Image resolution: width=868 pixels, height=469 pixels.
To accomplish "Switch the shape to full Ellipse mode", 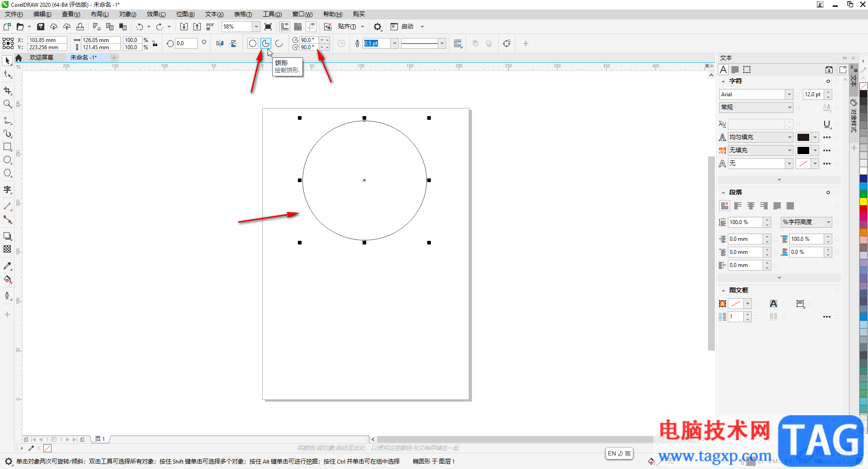I will [x=253, y=43].
